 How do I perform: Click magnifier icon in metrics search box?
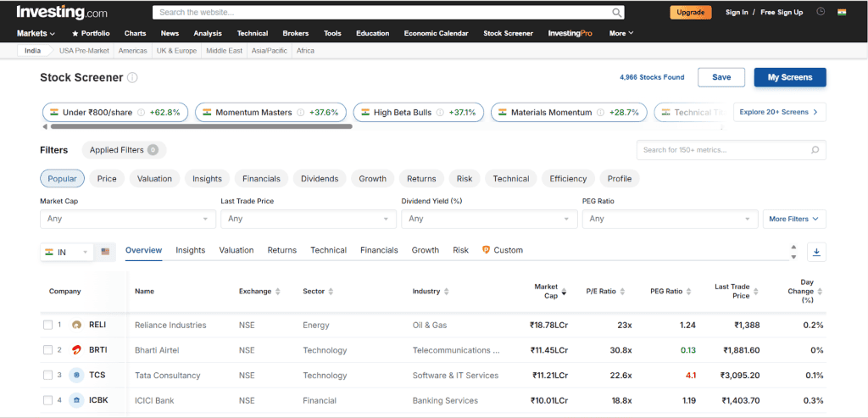click(x=815, y=150)
